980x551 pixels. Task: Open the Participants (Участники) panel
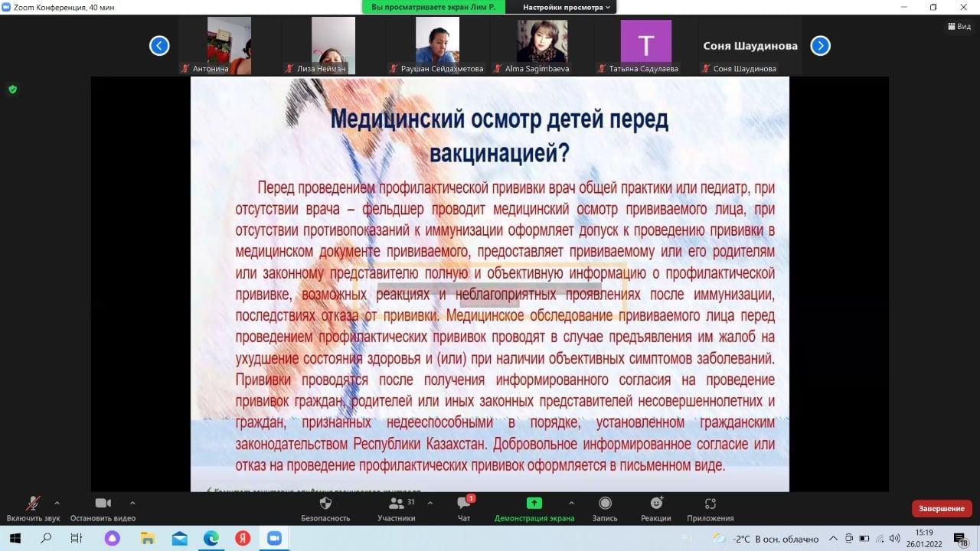(x=397, y=504)
